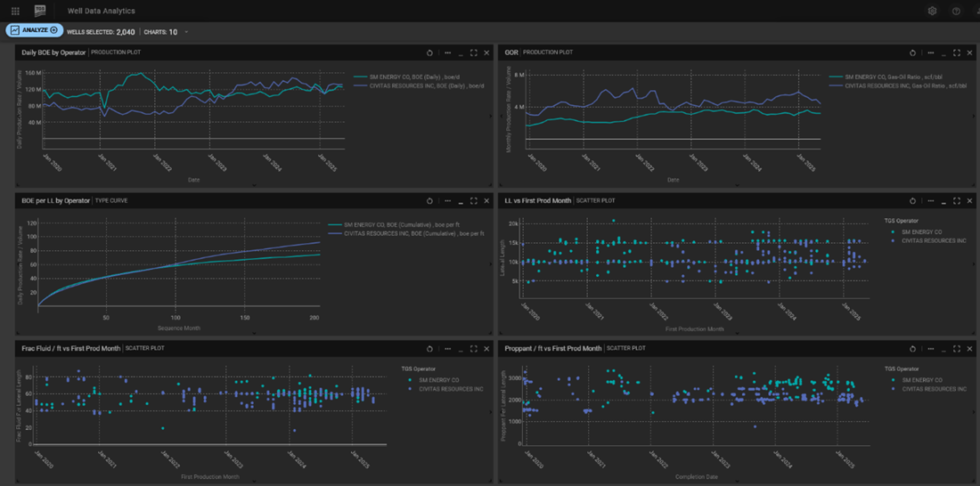Open more options for LL vs First Prod Month

(930, 201)
